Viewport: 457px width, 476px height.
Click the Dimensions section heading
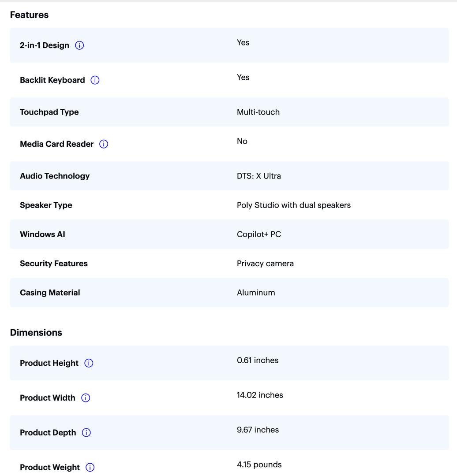point(36,332)
